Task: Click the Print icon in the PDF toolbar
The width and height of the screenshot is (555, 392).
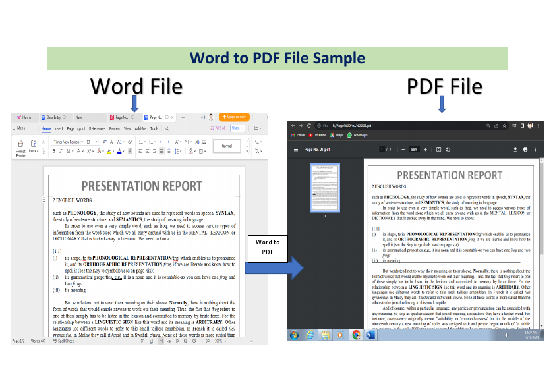Action: point(524,150)
